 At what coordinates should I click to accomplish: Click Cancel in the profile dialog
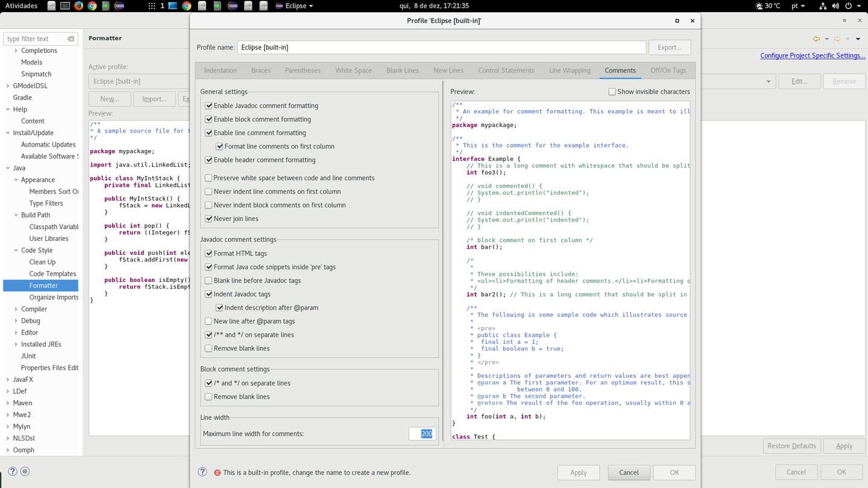tap(629, 472)
